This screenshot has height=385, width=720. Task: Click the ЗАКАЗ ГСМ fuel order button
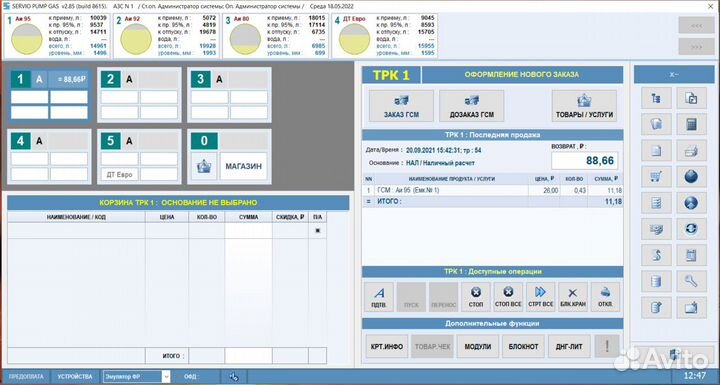pos(401,106)
